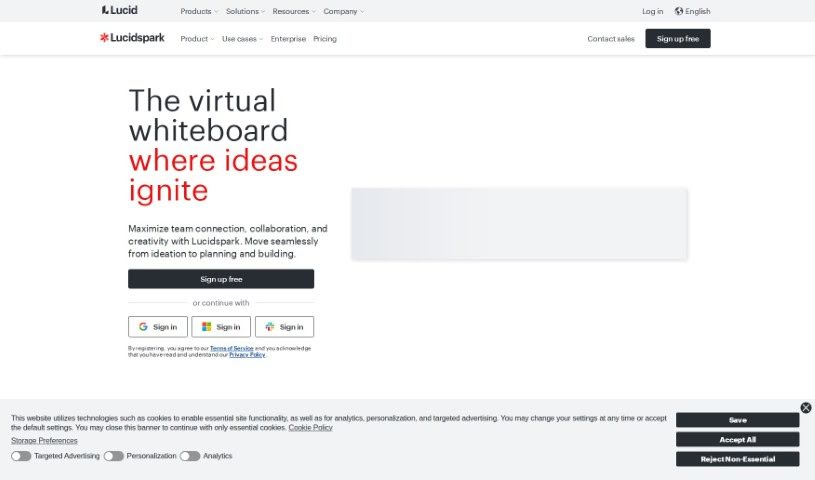Toggle Analytics cookies switch

tap(190, 456)
